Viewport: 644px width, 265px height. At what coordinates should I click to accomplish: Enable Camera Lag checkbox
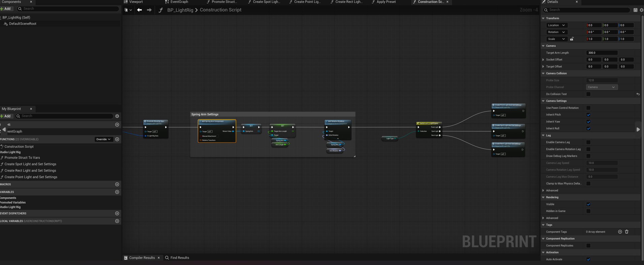point(588,142)
